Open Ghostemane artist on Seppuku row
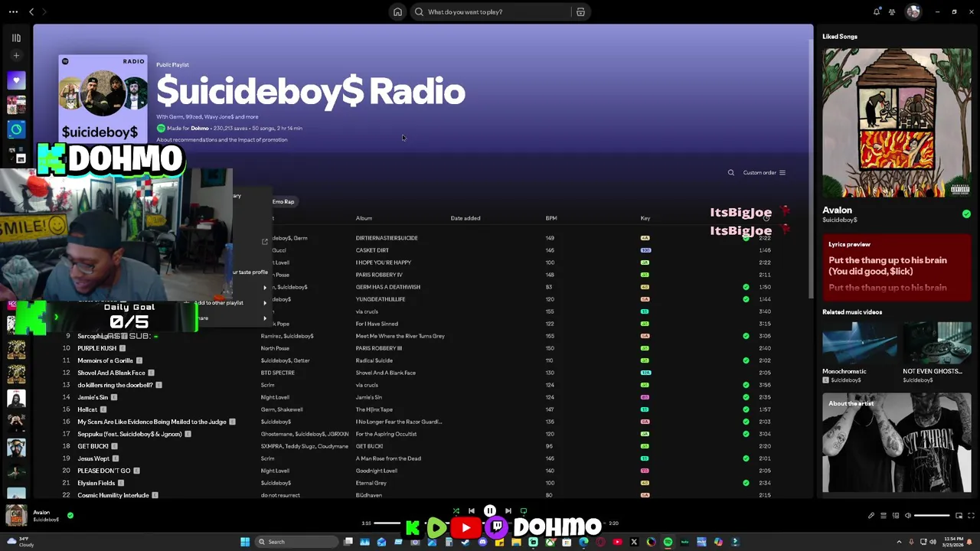 tap(277, 434)
